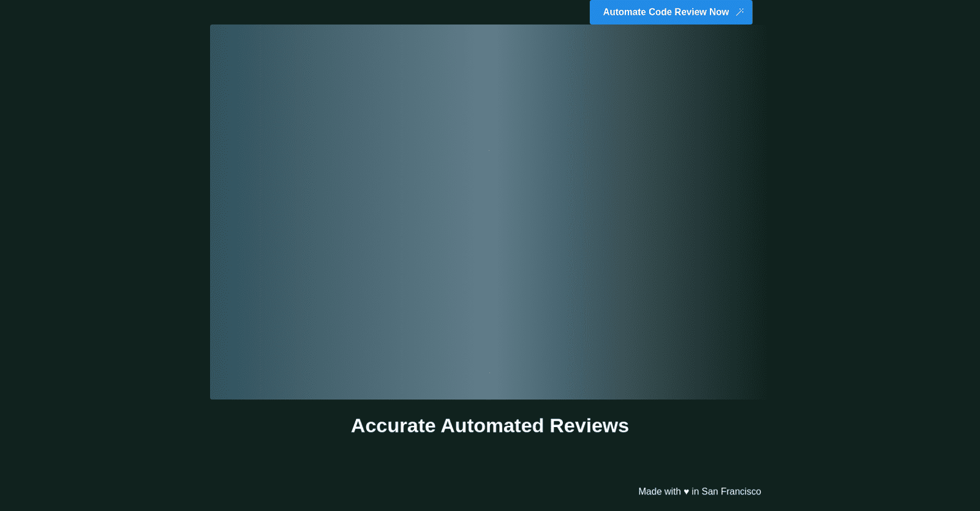This screenshot has height=511, width=980.
Task: Click the word Accurate in heading
Action: pyautogui.click(x=393, y=425)
